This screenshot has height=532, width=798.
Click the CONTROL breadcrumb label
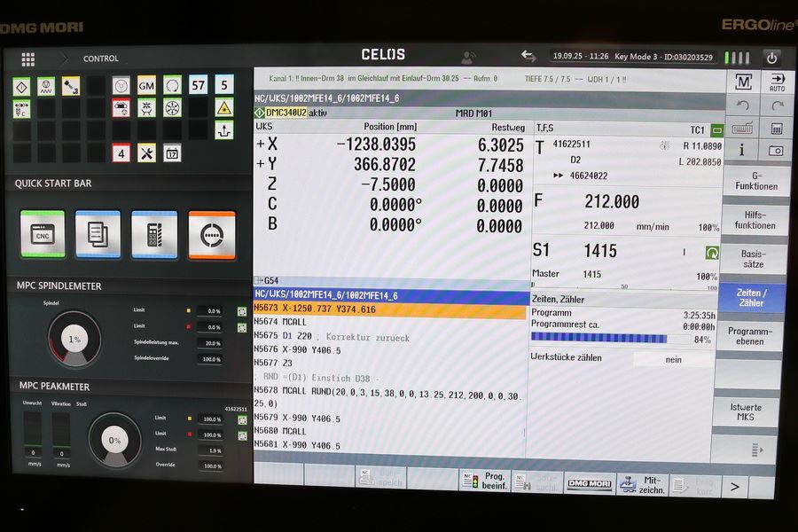click(x=101, y=59)
